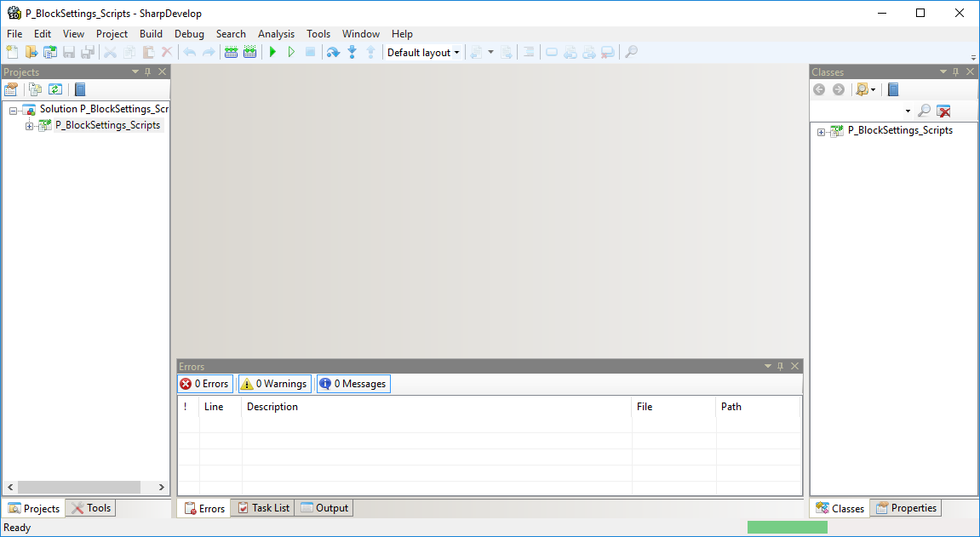The height and width of the screenshot is (537, 980).
Task: Click the Step Over debug icon
Action: coord(333,53)
